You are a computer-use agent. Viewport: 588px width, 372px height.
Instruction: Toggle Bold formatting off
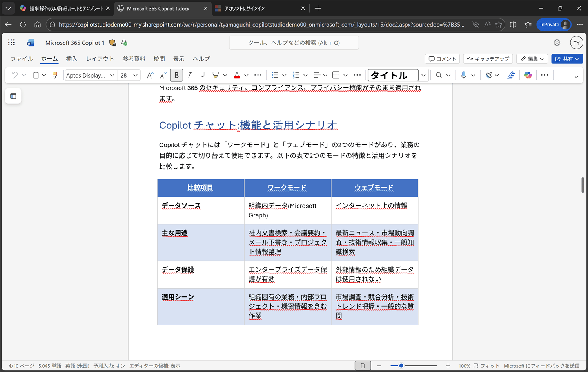(x=176, y=75)
